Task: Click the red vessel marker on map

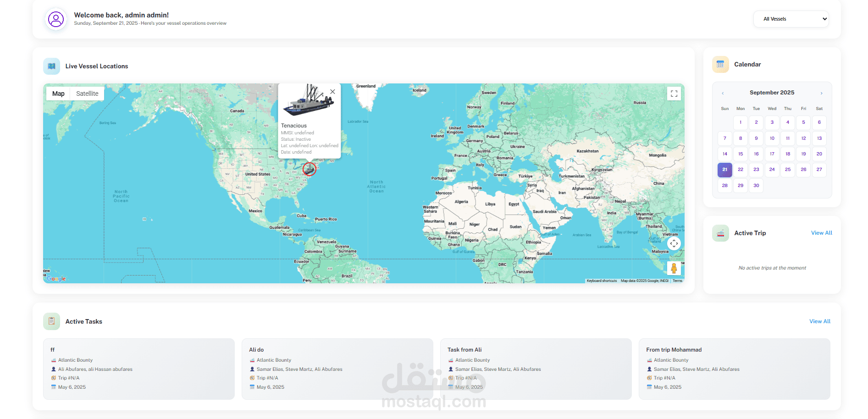Action: 310,169
